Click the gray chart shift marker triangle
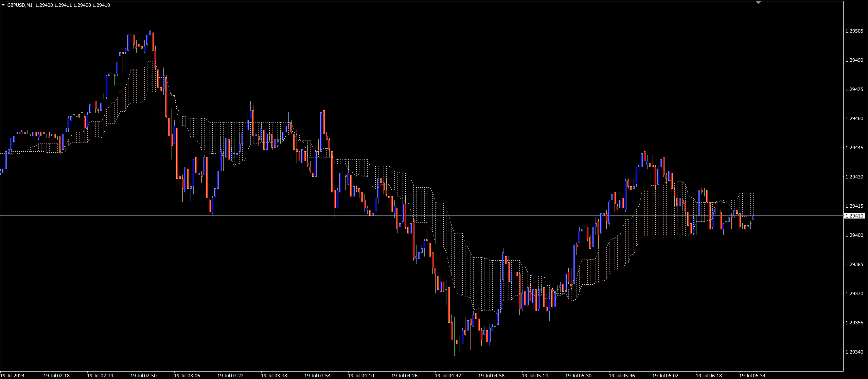Viewport: 868px width, 379px height. click(759, 3)
